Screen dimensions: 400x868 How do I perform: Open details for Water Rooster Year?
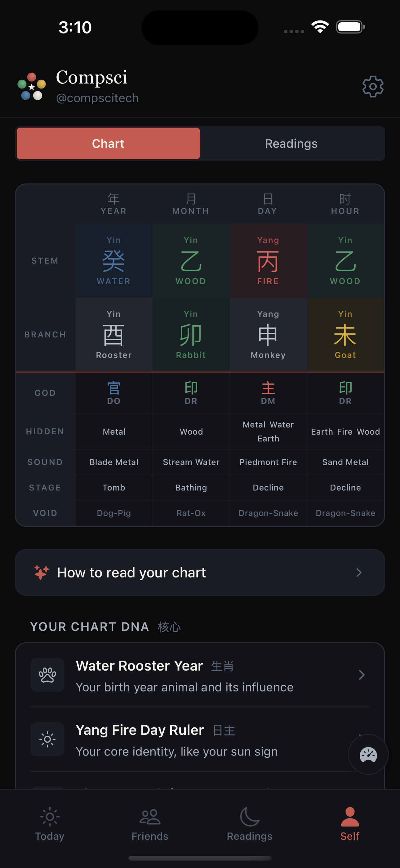200,675
